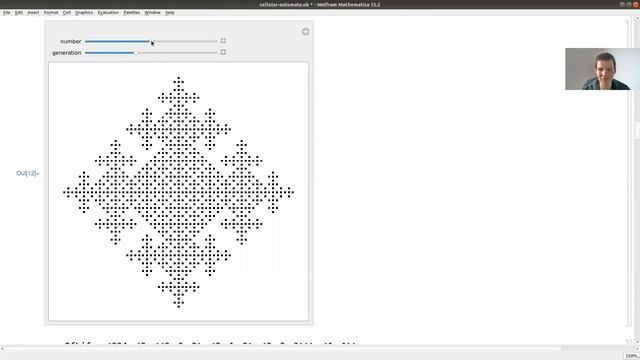This screenshot has width=640, height=360.
Task: Click the number slider thumb
Action: [150, 41]
